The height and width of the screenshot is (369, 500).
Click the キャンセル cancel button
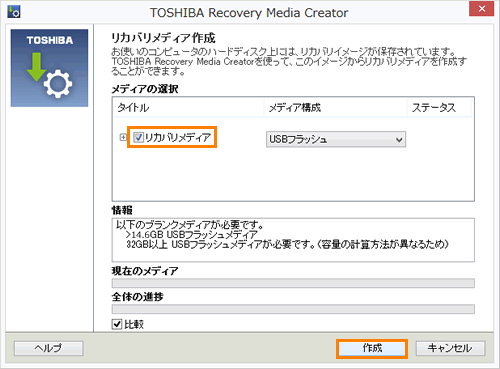point(450,348)
